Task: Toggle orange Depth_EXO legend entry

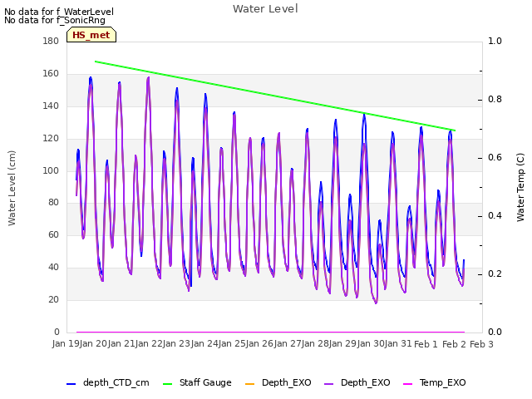Action: click(x=278, y=382)
